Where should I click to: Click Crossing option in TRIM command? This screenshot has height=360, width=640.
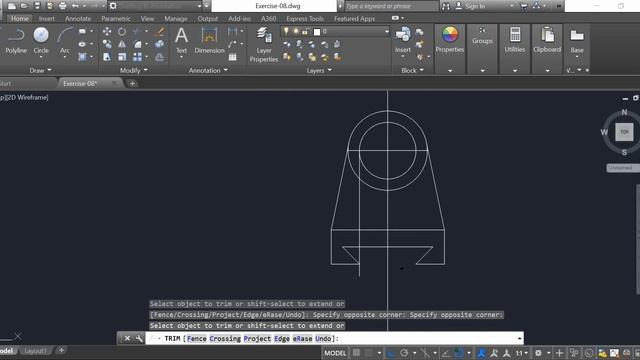(x=225, y=338)
